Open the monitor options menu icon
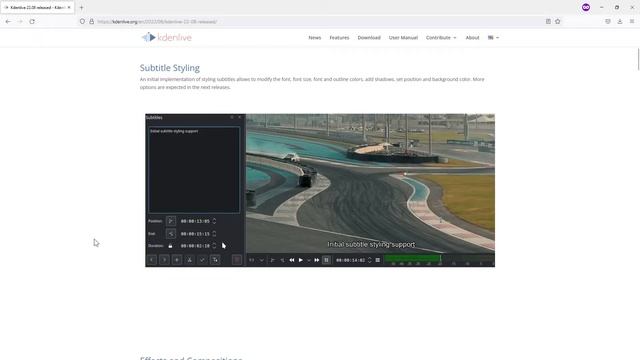640x360 pixels. tap(378, 260)
